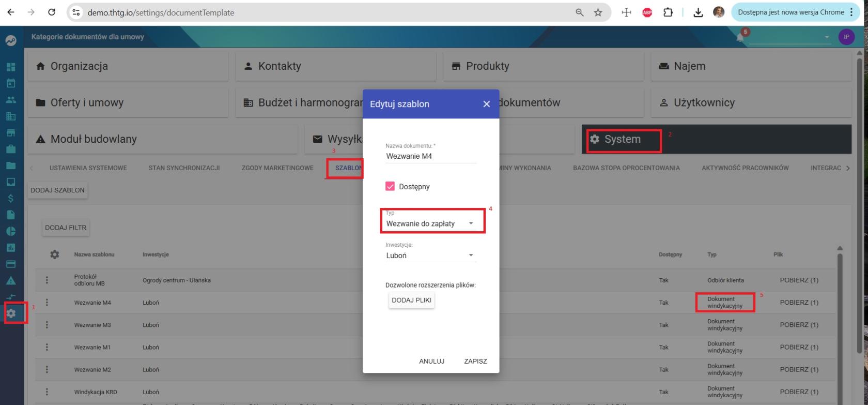Open row menu for Windykacja KRD

tap(47, 392)
